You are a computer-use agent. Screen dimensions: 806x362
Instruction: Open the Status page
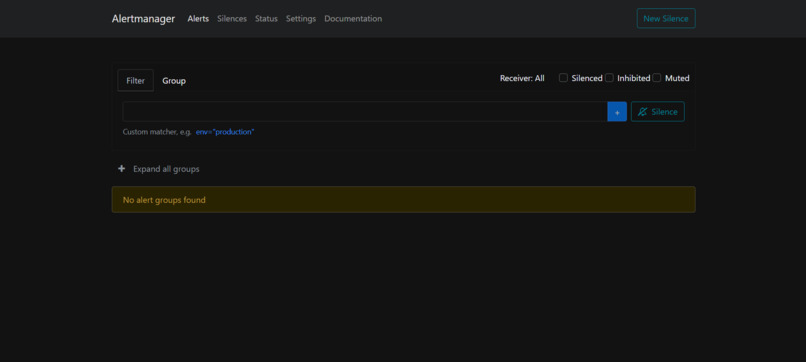tap(266, 19)
